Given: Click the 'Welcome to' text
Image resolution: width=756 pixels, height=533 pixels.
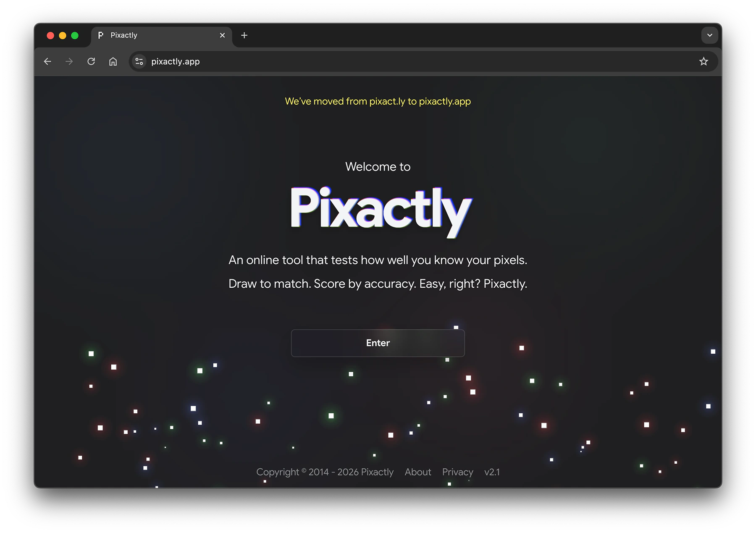Looking at the screenshot, I should 378,167.
